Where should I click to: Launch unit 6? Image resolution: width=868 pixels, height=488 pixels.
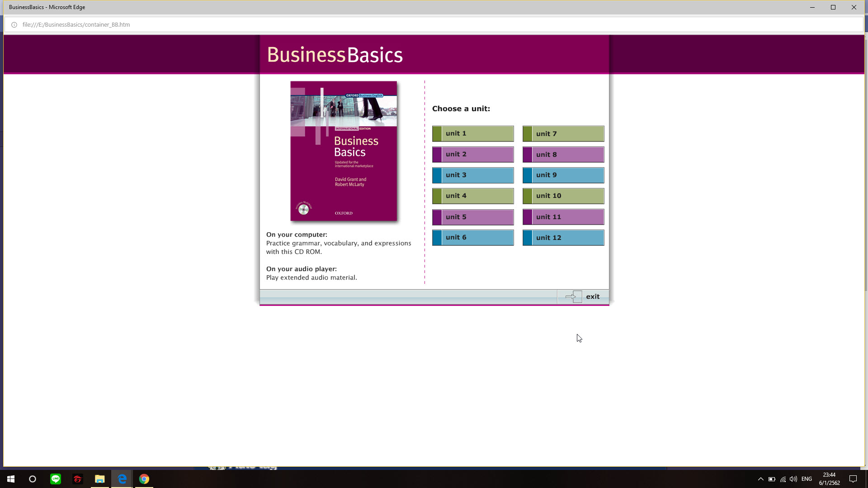tap(473, 238)
